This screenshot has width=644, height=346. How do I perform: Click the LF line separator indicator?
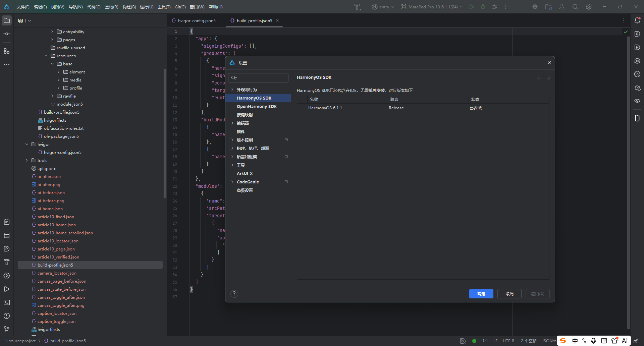(x=495, y=341)
